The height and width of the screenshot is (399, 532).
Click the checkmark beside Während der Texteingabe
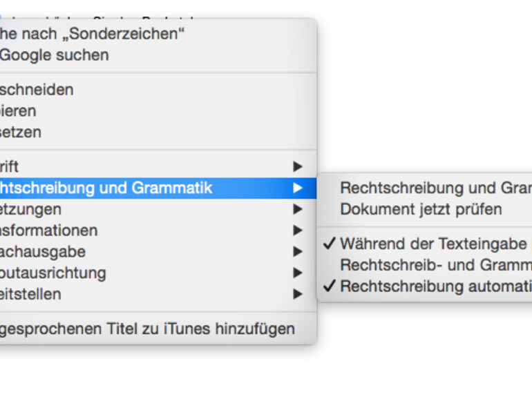click(x=329, y=244)
